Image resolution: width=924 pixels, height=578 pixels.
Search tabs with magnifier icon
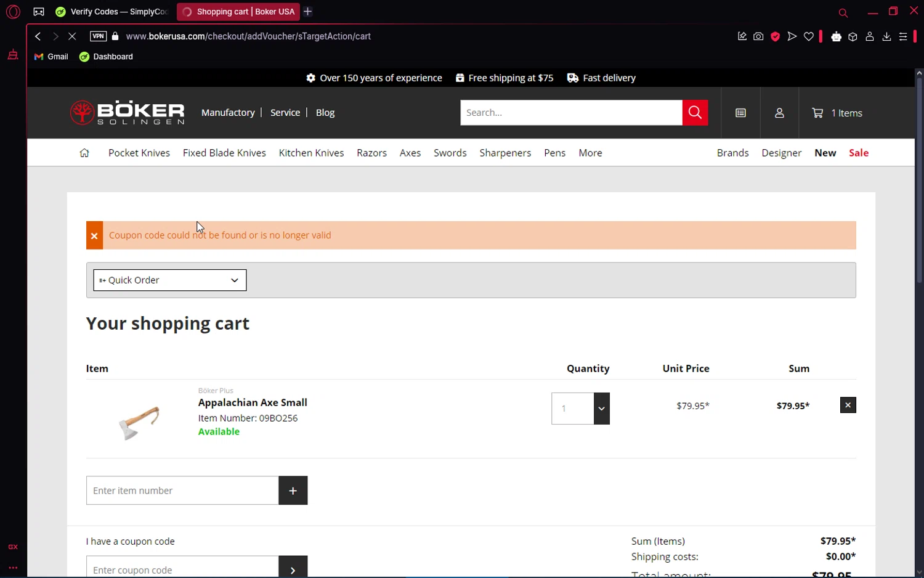point(843,12)
